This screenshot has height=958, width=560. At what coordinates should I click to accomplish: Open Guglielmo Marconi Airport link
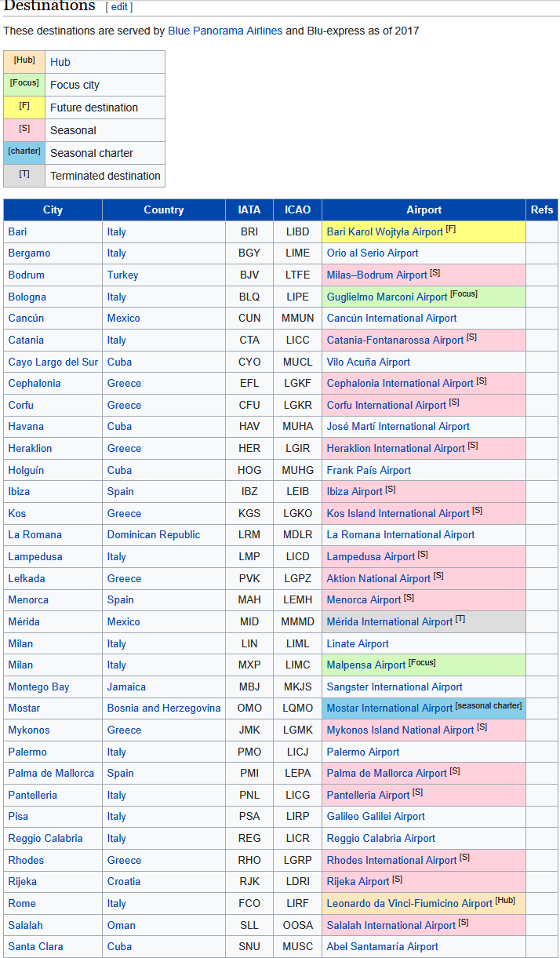(387, 297)
